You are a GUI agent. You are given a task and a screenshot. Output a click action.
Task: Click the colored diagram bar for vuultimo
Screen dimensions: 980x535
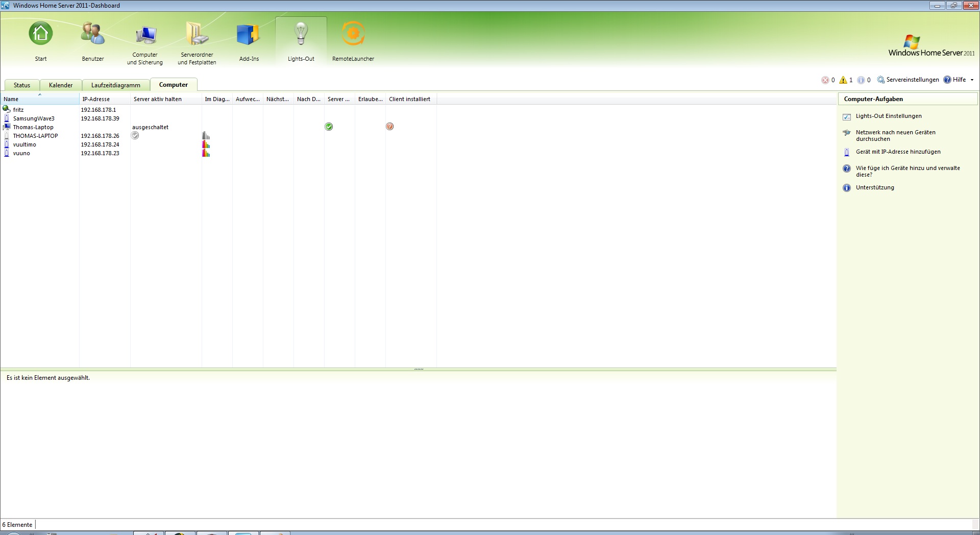pyautogui.click(x=206, y=144)
